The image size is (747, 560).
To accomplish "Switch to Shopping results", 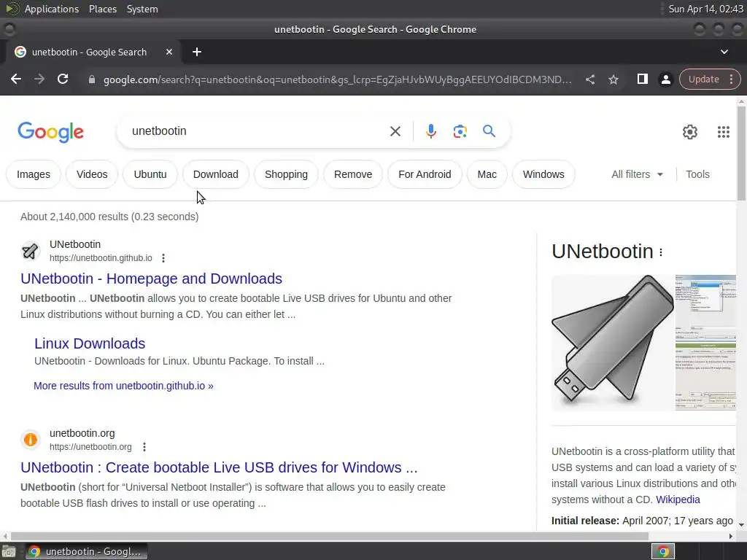I will (286, 174).
